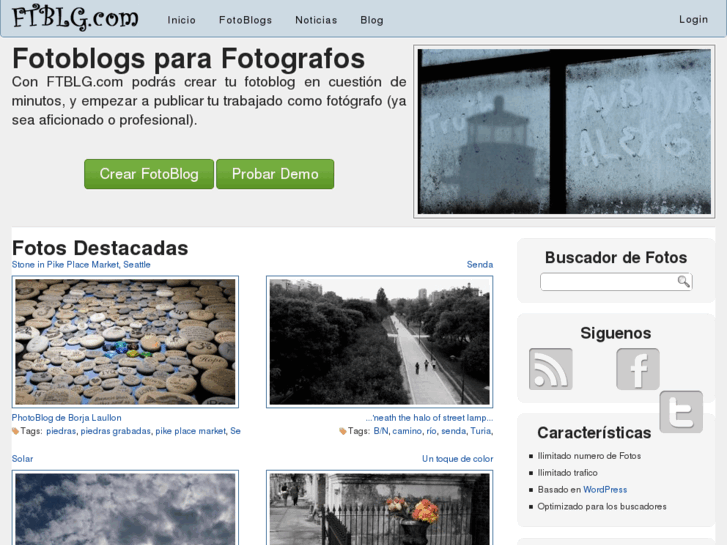The image size is (727, 545).
Task: Select the 'camino' tag link
Action: [407, 431]
